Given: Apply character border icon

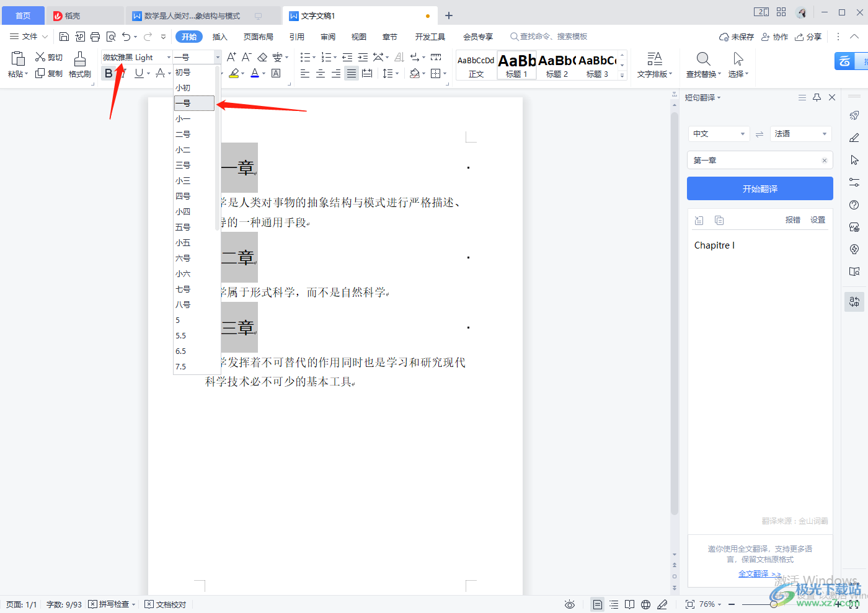Looking at the screenshot, I should point(277,73).
